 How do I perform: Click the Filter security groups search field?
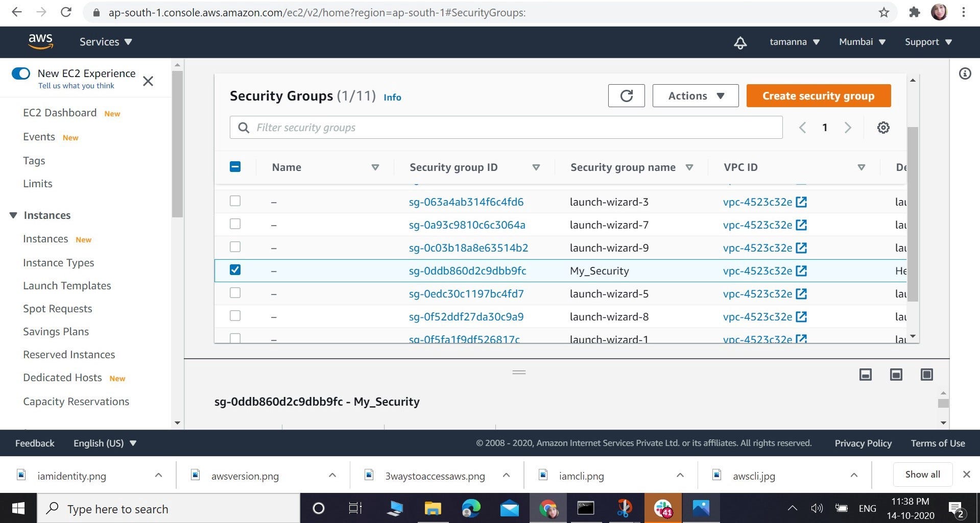coord(506,128)
